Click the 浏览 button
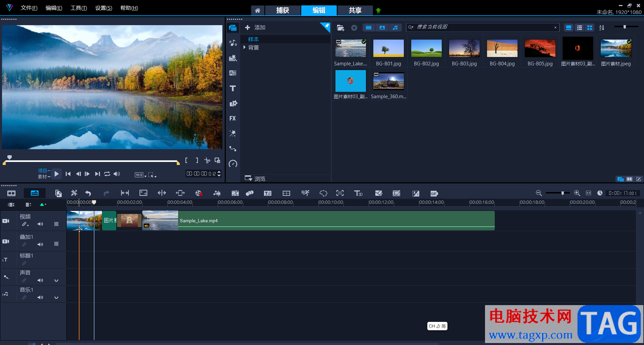644x345 pixels. [255, 178]
